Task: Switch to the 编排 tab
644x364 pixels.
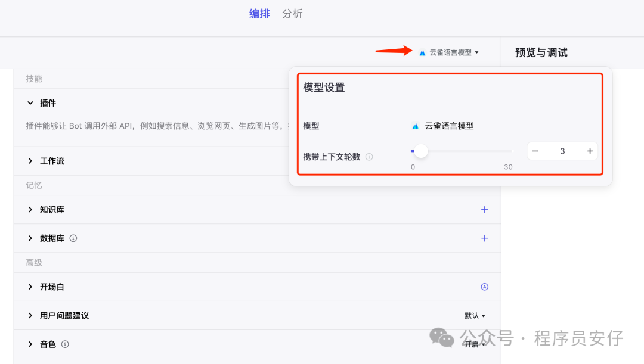Action: tap(259, 14)
